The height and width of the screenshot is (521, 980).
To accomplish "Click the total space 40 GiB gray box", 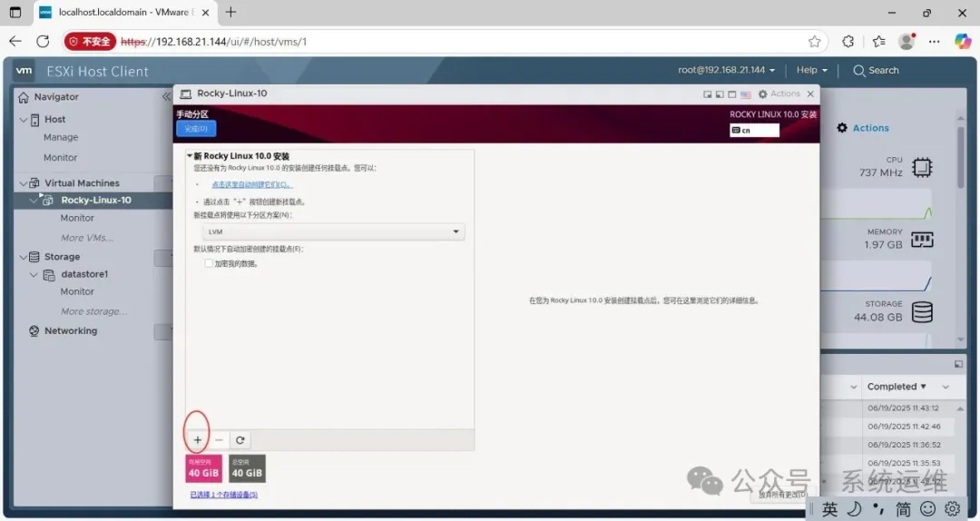I will pos(247,468).
